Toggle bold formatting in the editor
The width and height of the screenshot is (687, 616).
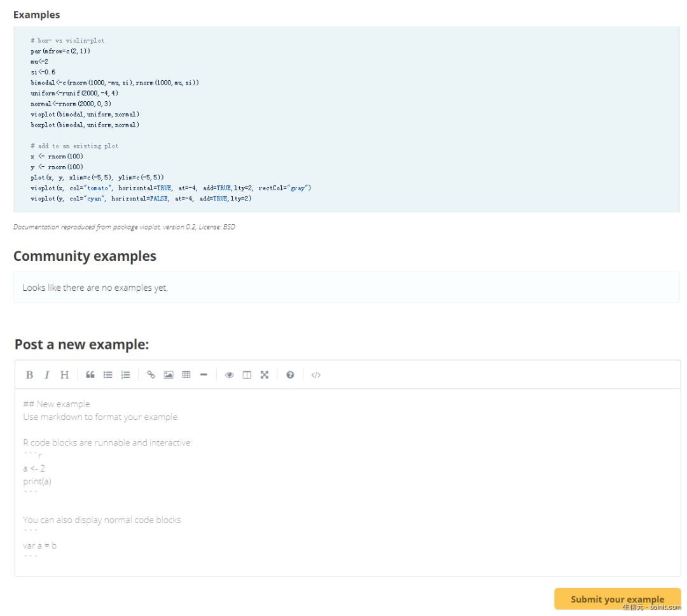(x=29, y=375)
